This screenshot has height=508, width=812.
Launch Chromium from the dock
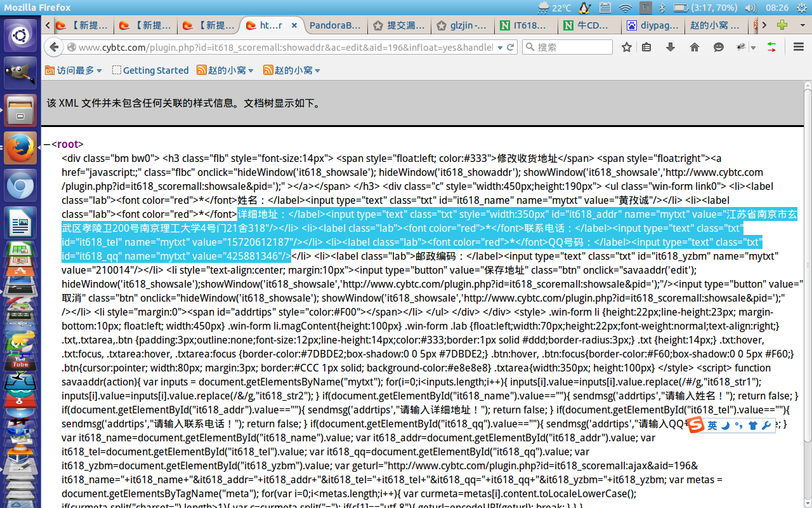(x=20, y=187)
